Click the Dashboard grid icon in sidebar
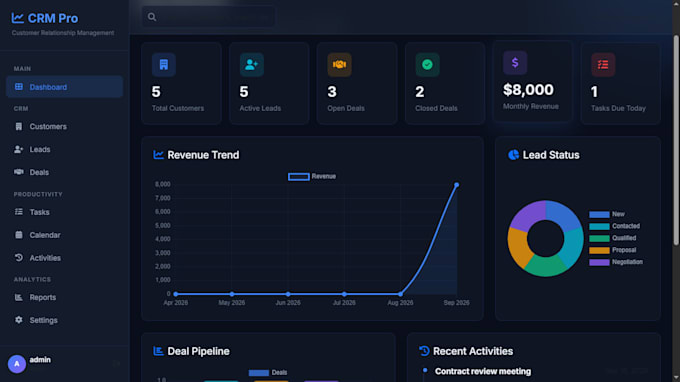 (19, 87)
